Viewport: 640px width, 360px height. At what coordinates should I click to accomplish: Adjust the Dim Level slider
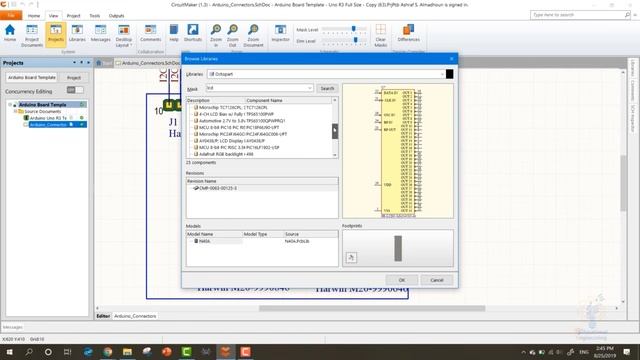[x=356, y=40]
